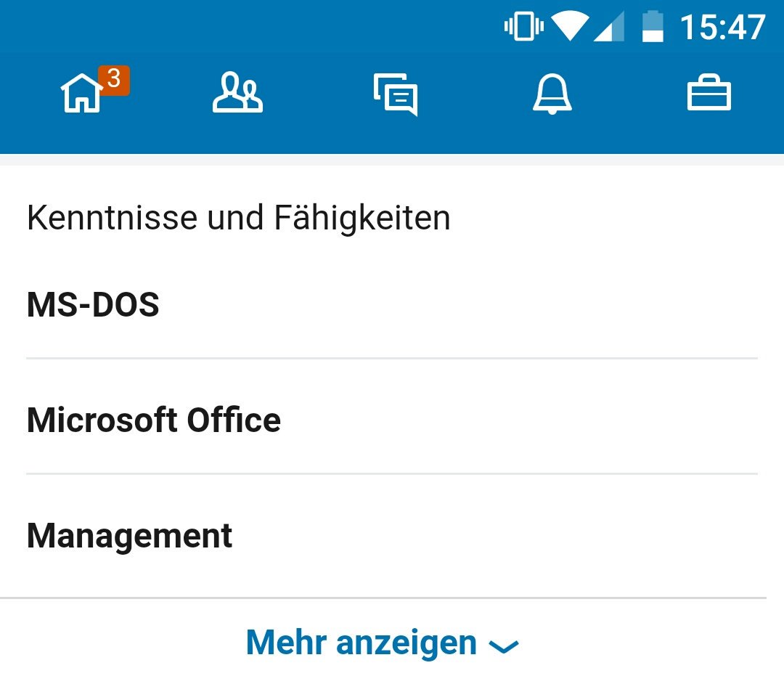Tap the battery status icon
Image resolution: width=784 pixels, height=684 pixels.
click(x=653, y=26)
